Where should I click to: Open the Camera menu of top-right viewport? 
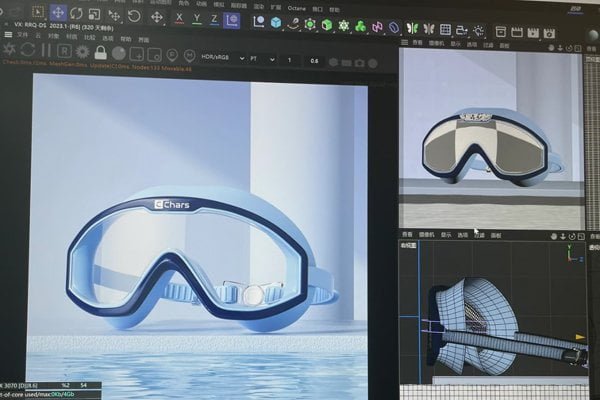(436, 44)
